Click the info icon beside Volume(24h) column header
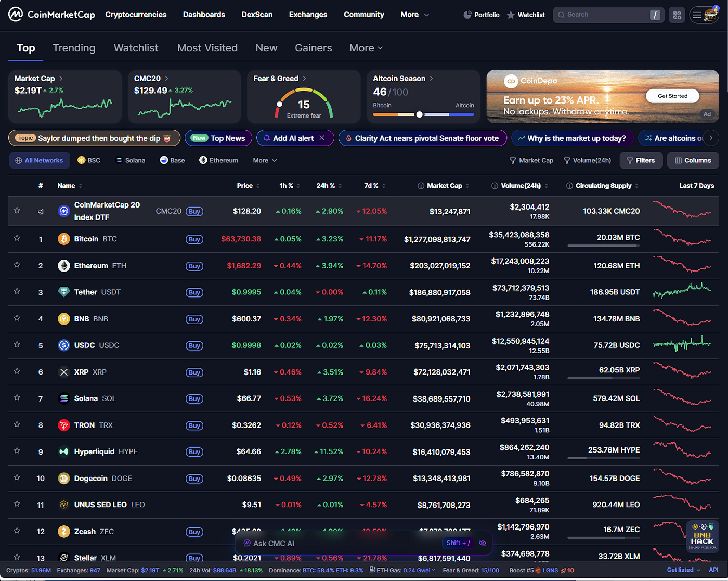This screenshot has width=728, height=581. click(495, 186)
